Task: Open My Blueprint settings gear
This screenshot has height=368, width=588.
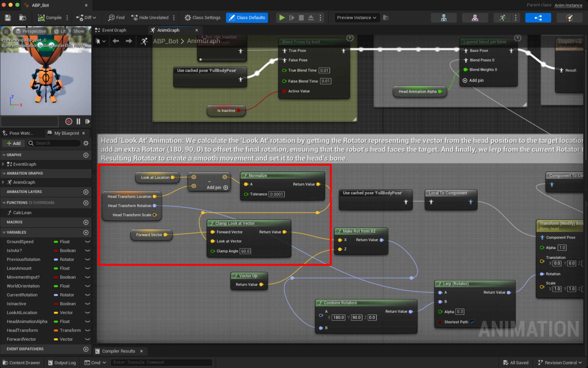Action: click(x=86, y=143)
